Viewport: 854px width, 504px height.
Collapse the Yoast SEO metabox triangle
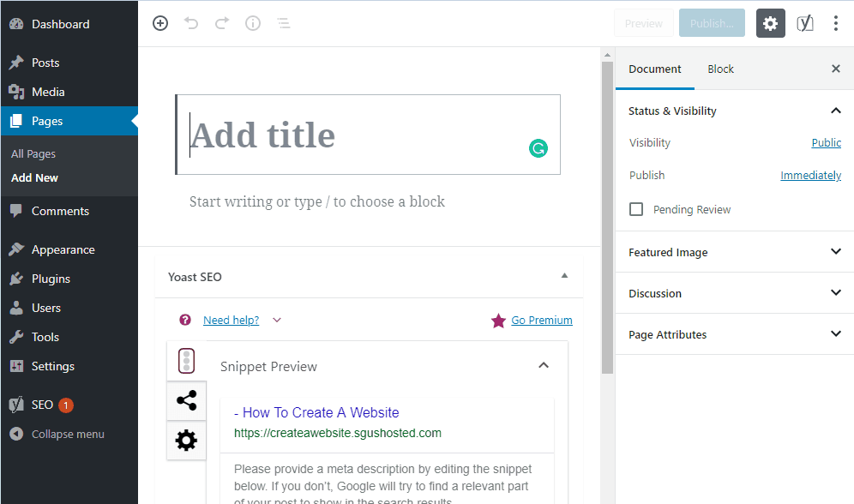565,276
